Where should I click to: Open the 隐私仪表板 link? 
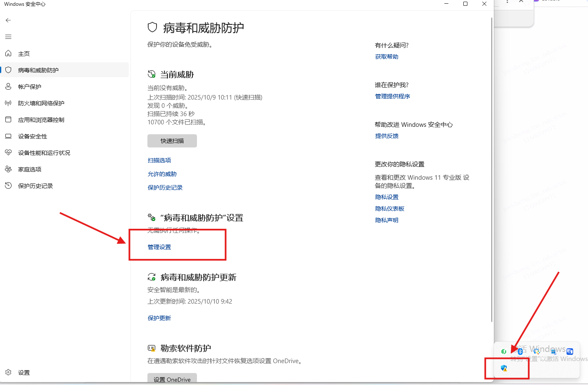(390, 209)
